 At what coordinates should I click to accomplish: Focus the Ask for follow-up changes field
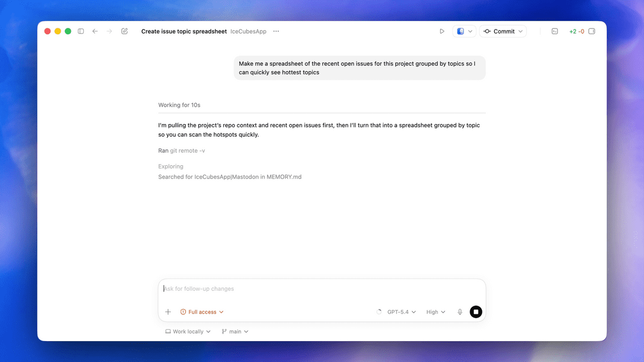tap(322, 289)
